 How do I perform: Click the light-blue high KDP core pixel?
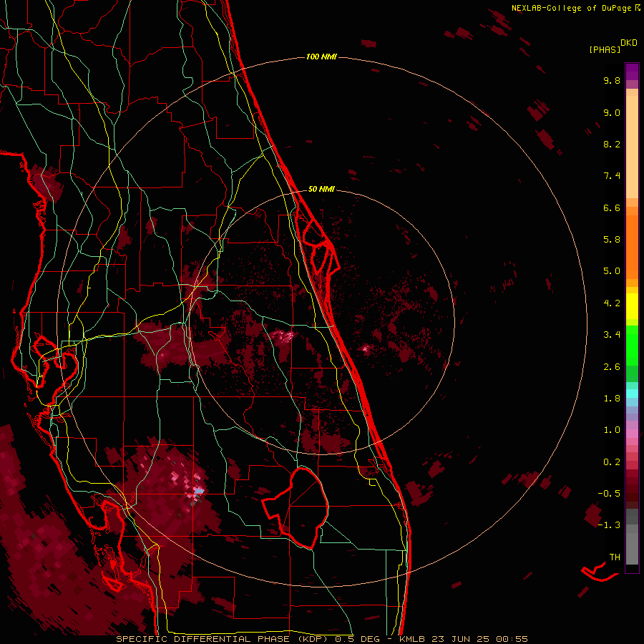click(199, 490)
